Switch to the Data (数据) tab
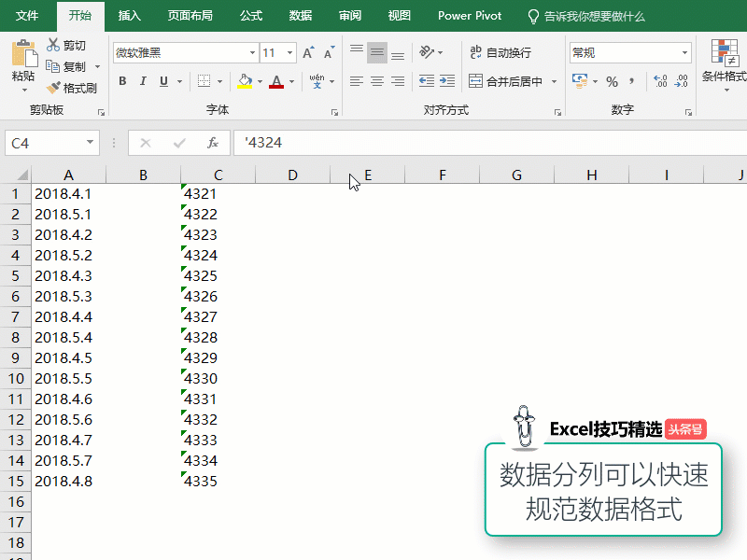The width and height of the screenshot is (747, 560). pos(301,16)
